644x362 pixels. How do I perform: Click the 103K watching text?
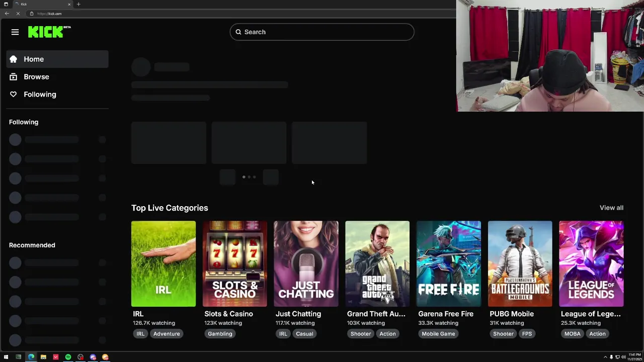[366, 323]
